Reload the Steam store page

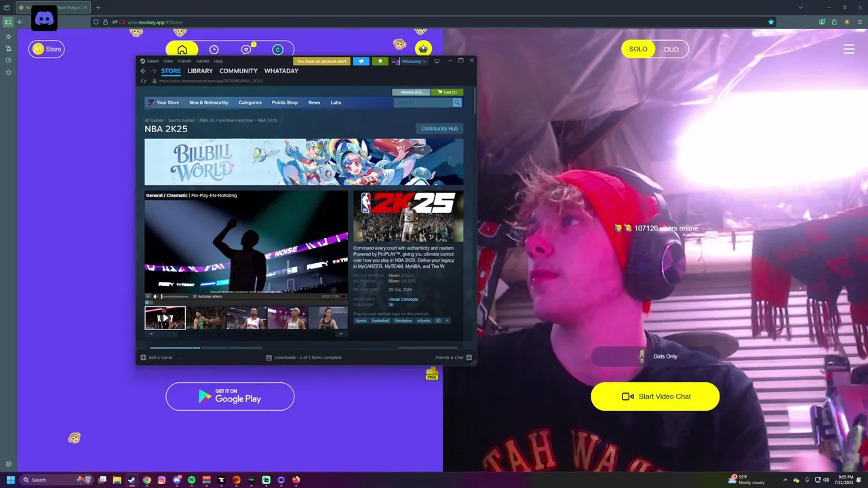(x=144, y=81)
